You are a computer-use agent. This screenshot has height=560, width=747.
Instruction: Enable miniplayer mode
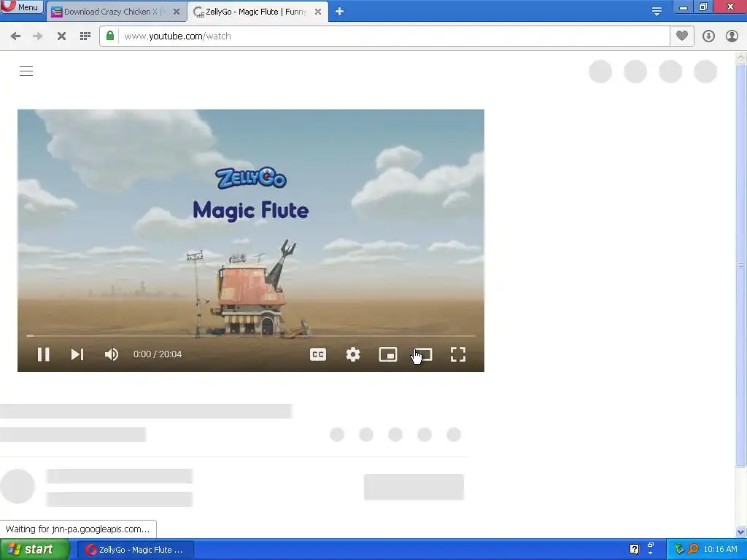point(388,354)
